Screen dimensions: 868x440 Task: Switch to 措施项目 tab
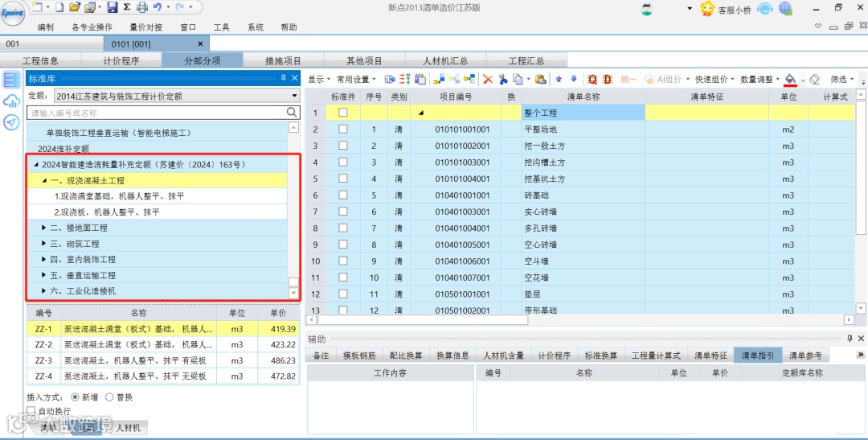[x=284, y=61]
